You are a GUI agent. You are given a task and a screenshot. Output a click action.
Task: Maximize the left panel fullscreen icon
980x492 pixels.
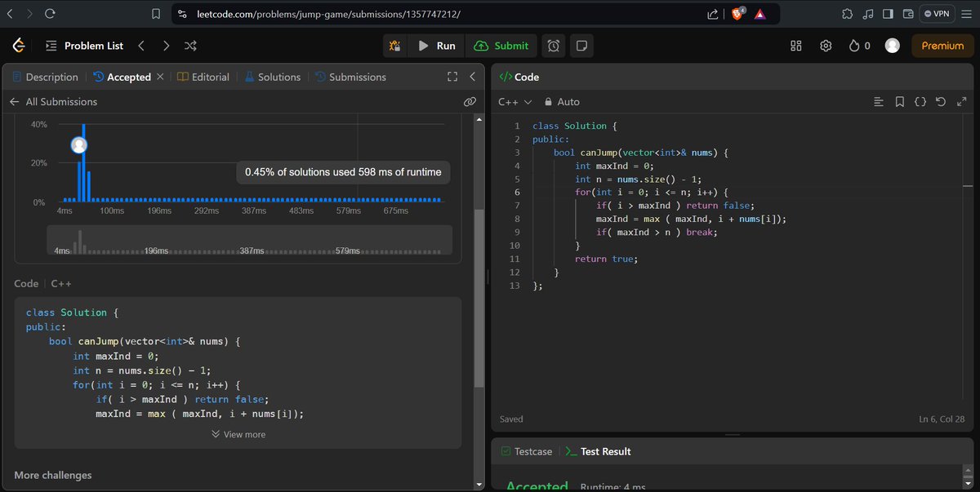click(x=452, y=77)
